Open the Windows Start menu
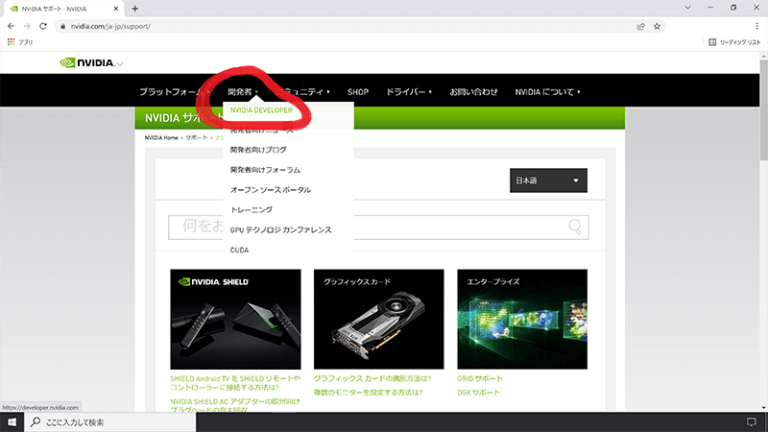 [x=12, y=422]
